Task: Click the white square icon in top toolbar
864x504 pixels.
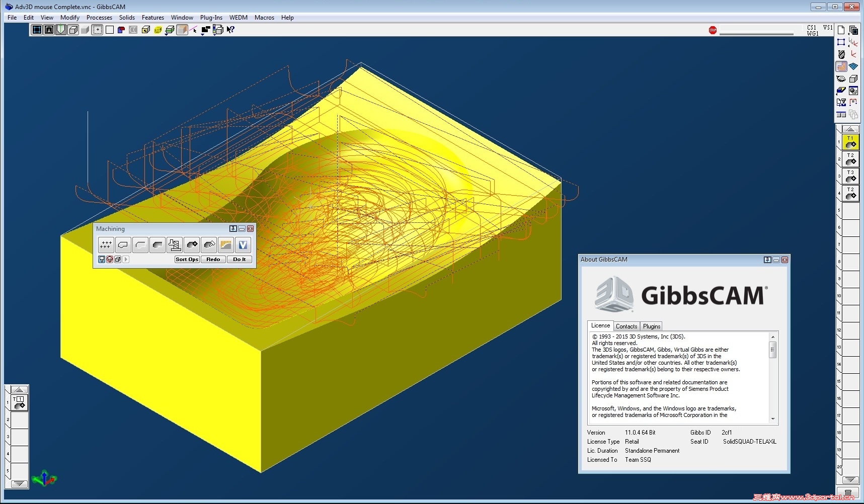Action: [109, 30]
